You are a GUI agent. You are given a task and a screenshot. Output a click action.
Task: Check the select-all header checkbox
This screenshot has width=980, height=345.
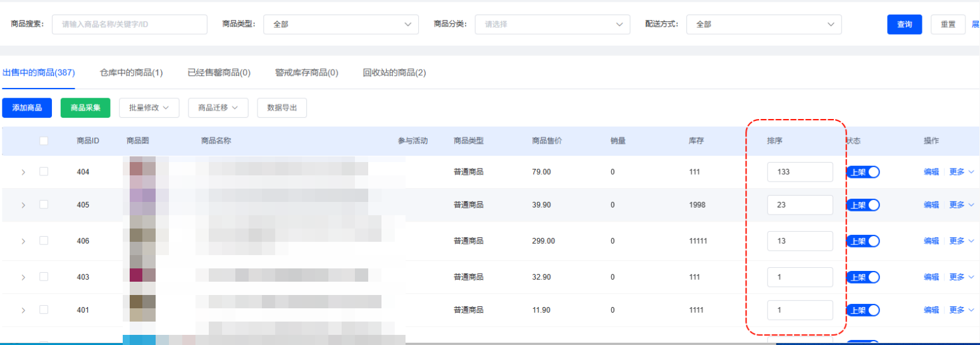[44, 141]
